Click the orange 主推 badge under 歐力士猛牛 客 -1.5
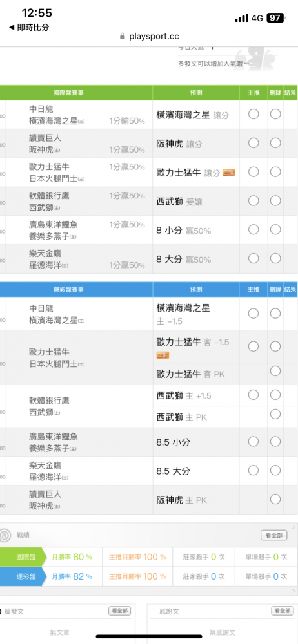This screenshot has width=298, height=644. (x=163, y=355)
